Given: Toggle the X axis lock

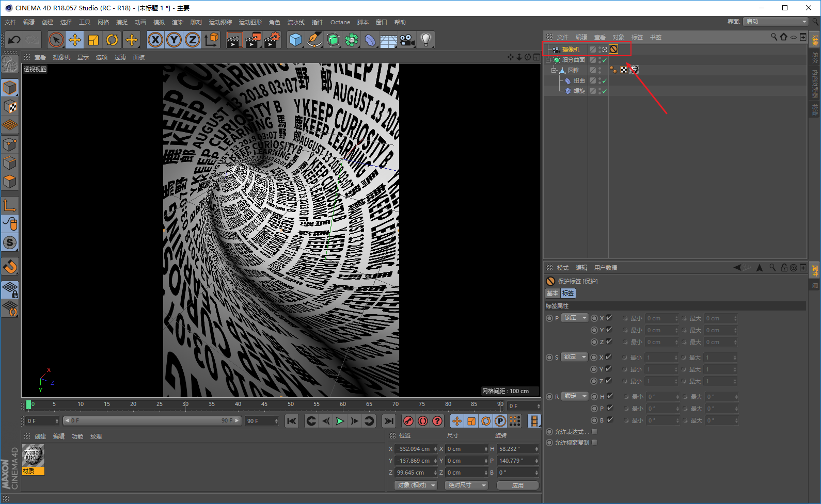Looking at the screenshot, I should (155, 40).
